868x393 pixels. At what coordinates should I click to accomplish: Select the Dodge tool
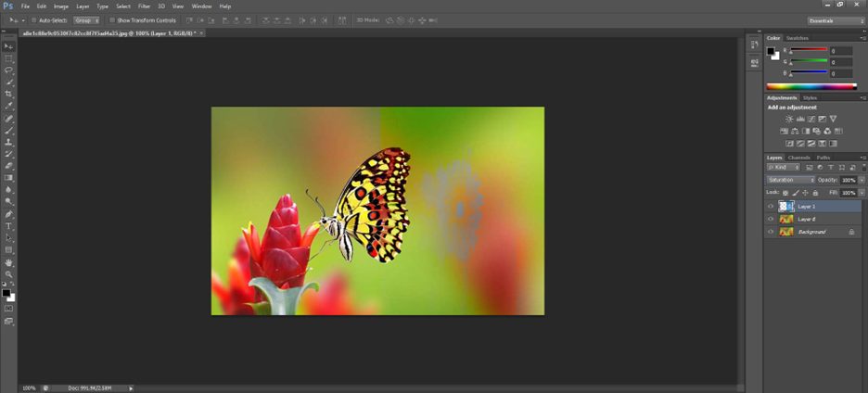coord(9,201)
